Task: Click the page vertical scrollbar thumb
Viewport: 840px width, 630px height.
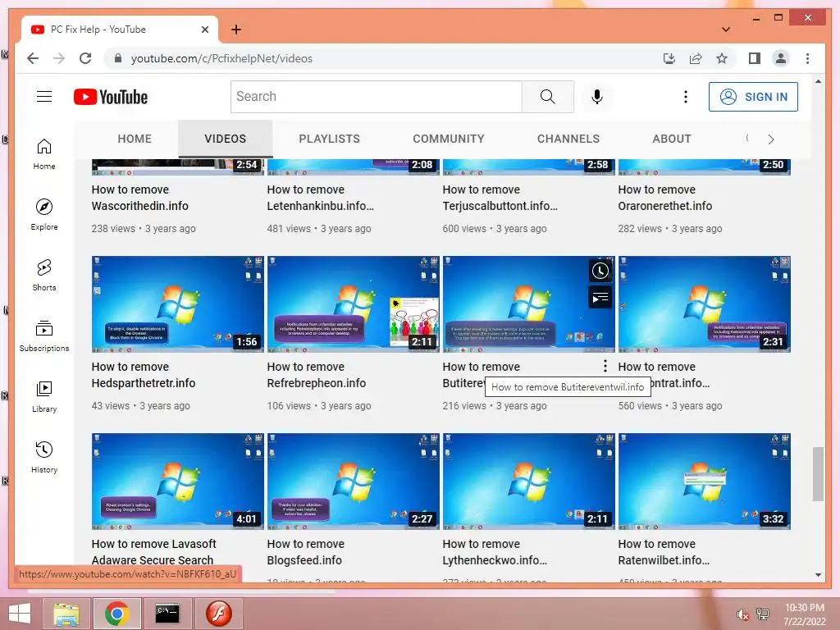Action: point(818,474)
